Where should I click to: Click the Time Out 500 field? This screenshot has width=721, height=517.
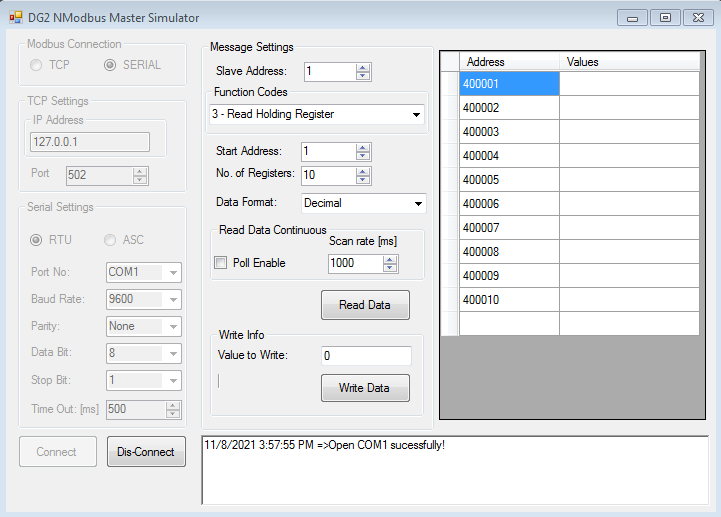tap(136, 409)
